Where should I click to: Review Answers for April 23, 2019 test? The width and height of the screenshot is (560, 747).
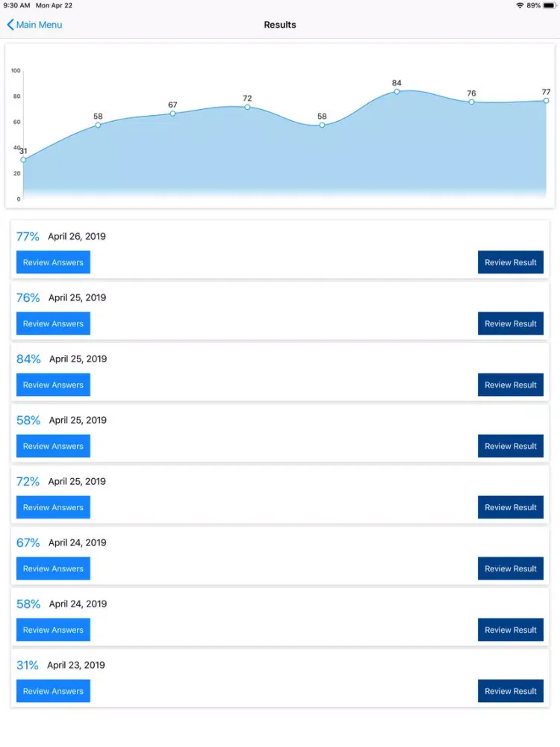(53, 691)
